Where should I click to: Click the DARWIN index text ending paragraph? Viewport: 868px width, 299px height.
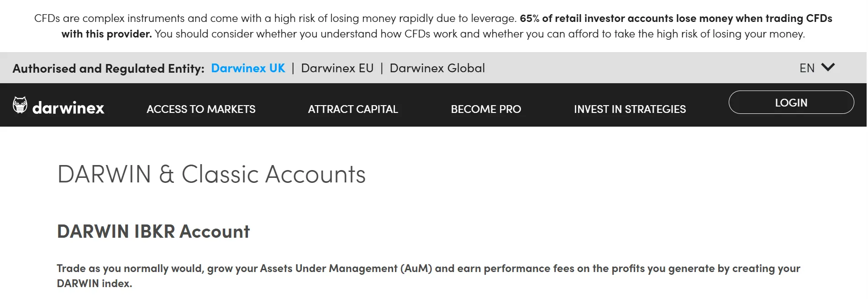tap(95, 283)
